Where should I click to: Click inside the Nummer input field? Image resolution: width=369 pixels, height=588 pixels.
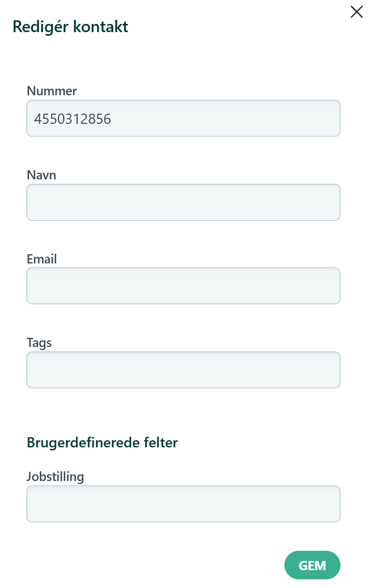pyautogui.click(x=183, y=118)
